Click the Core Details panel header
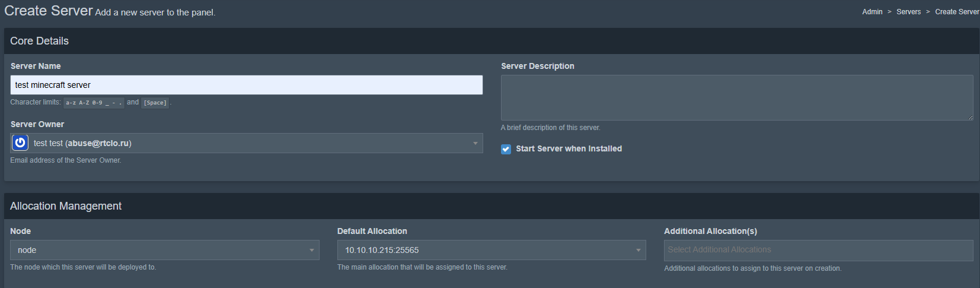The image size is (980, 288). coord(491,41)
